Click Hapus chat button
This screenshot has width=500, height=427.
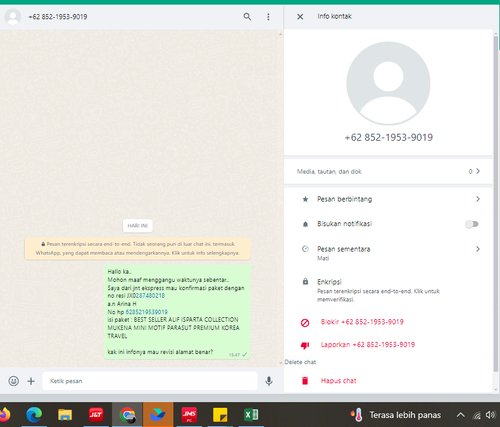(338, 381)
